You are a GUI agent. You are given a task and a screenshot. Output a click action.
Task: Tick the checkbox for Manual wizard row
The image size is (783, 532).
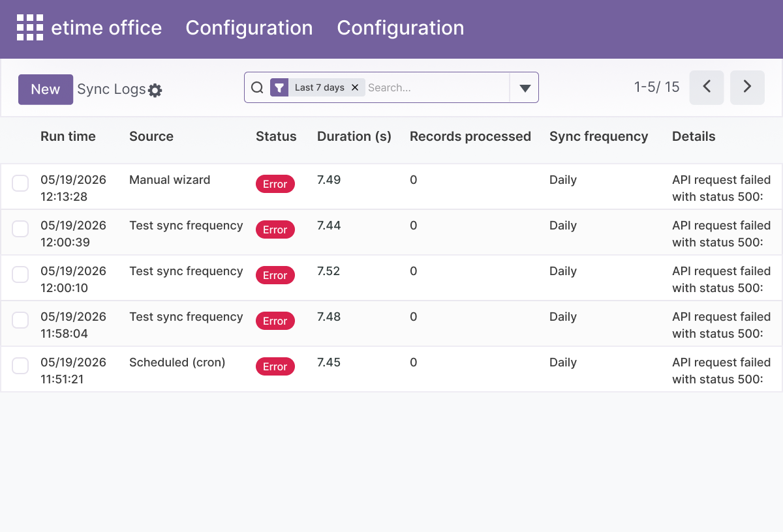pyautogui.click(x=20, y=184)
